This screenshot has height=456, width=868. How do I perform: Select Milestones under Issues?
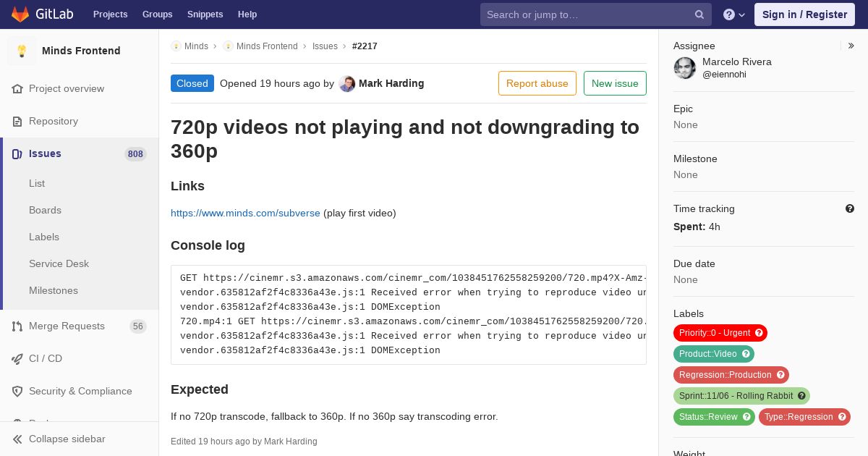[54, 290]
